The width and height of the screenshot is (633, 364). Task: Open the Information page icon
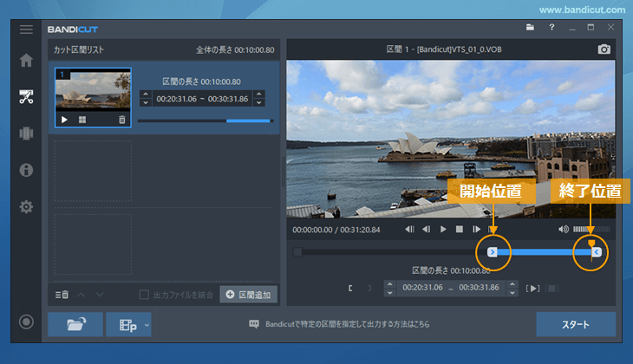pyautogui.click(x=26, y=170)
